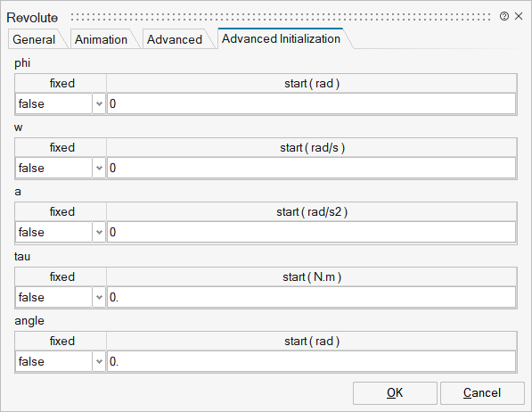Click the help question mark icon
The height and width of the screenshot is (412, 532).
tap(504, 16)
